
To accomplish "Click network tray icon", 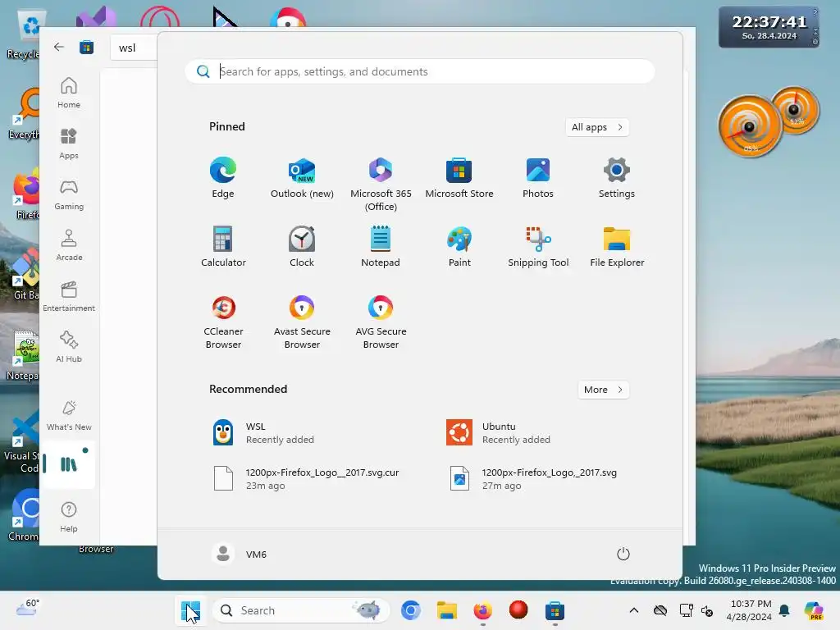I will 686,610.
